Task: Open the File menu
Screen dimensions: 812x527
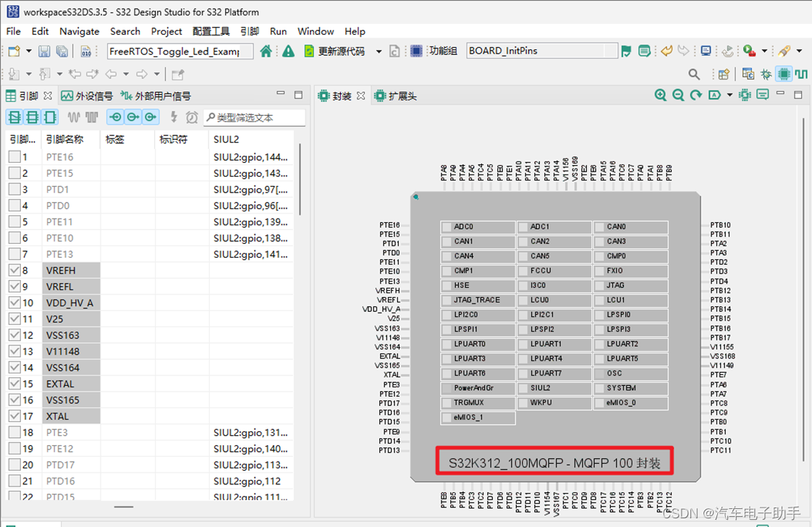Action: coord(14,31)
